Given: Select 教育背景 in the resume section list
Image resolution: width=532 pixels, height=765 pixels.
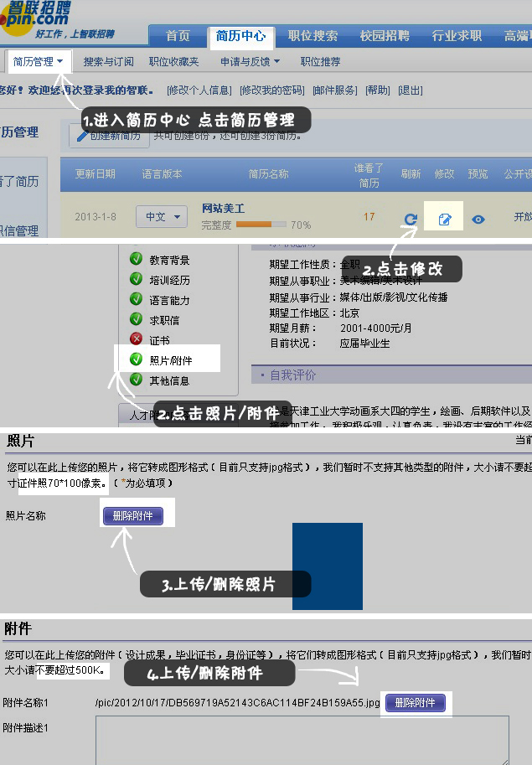Looking at the screenshot, I should pos(169,260).
